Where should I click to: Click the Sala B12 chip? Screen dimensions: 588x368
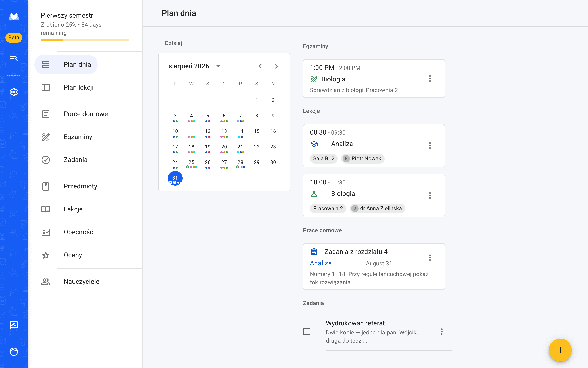tap(324, 158)
